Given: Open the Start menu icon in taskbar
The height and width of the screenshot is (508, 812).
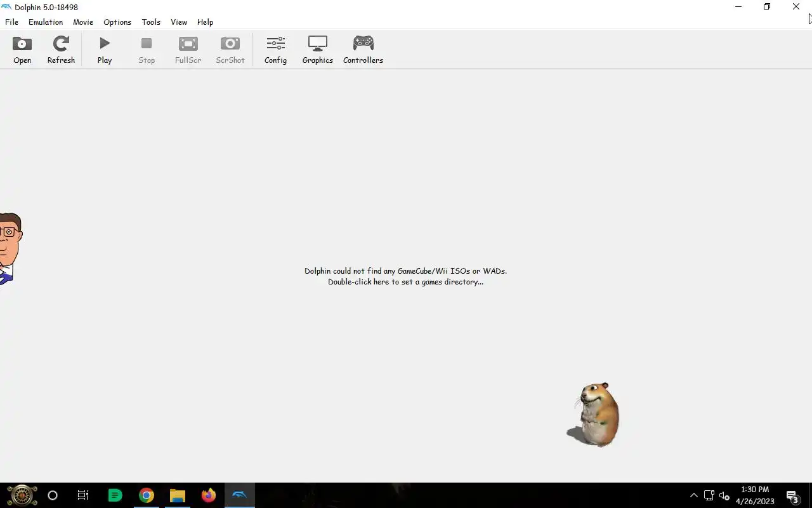Looking at the screenshot, I should pos(22,495).
